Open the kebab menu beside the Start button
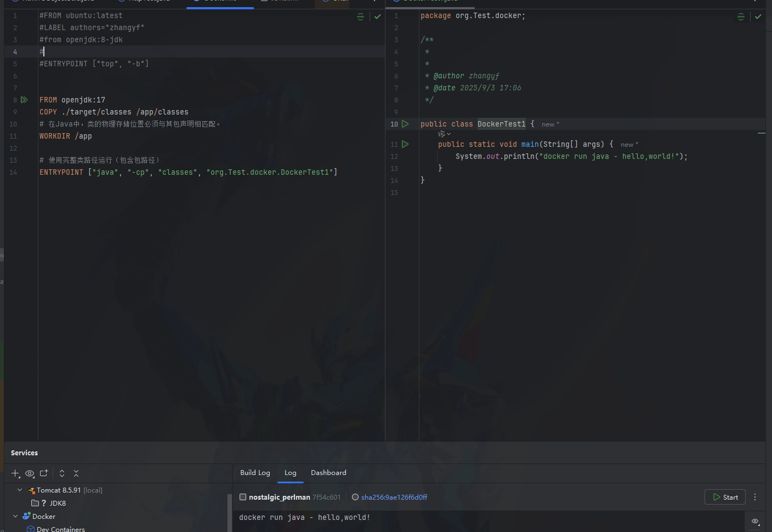Image resolution: width=772 pixels, height=532 pixels. (755, 497)
